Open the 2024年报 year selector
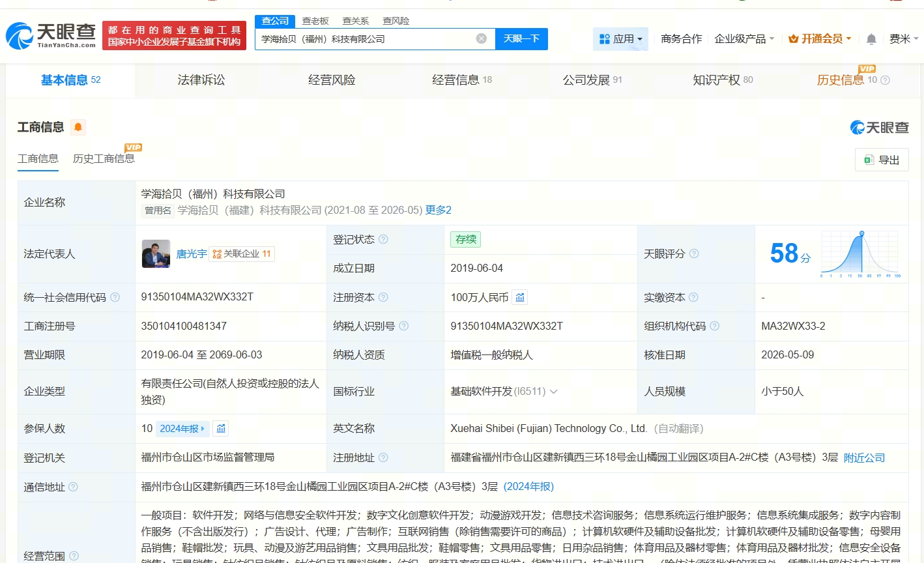Screen dimensions: 924x563 183,428
